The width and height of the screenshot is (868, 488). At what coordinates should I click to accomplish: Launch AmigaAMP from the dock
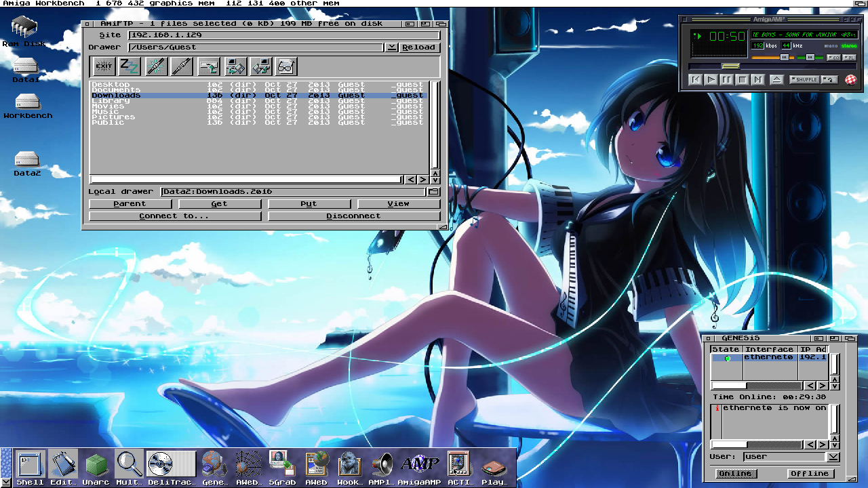pyautogui.click(x=419, y=468)
